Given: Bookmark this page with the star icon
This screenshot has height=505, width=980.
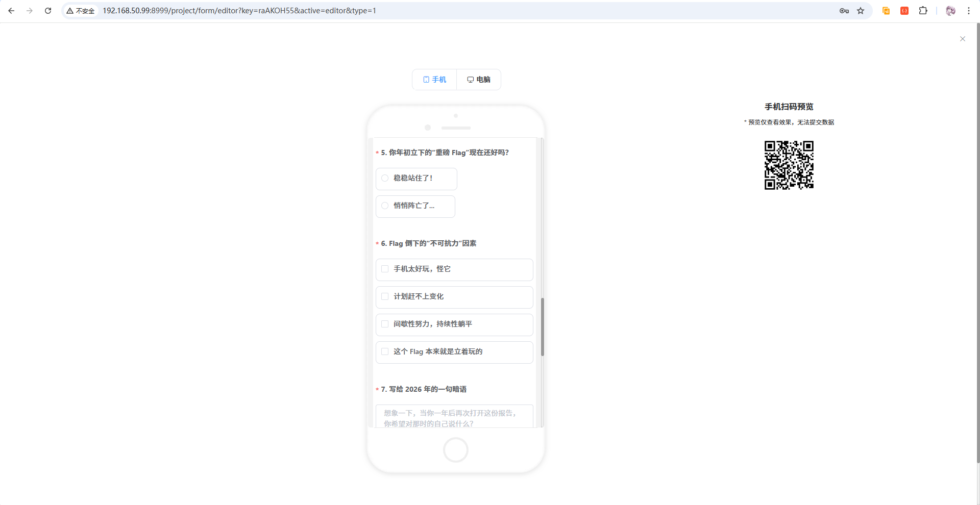Looking at the screenshot, I should coord(861,11).
